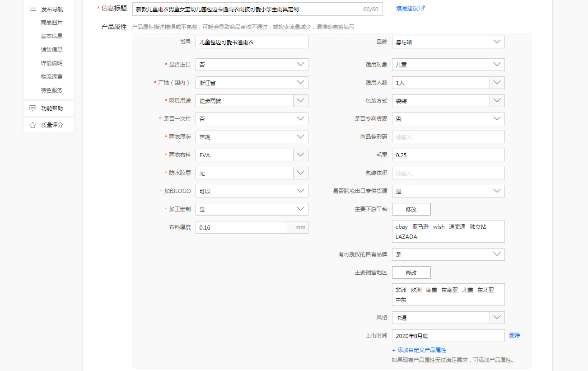Expand the 产地（国内）浙江省 dropdown
Viewport: 588px width, 371px height.
252,83
